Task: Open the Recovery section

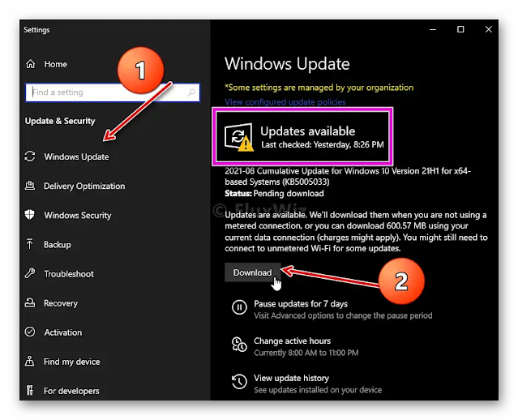Action: click(x=61, y=303)
